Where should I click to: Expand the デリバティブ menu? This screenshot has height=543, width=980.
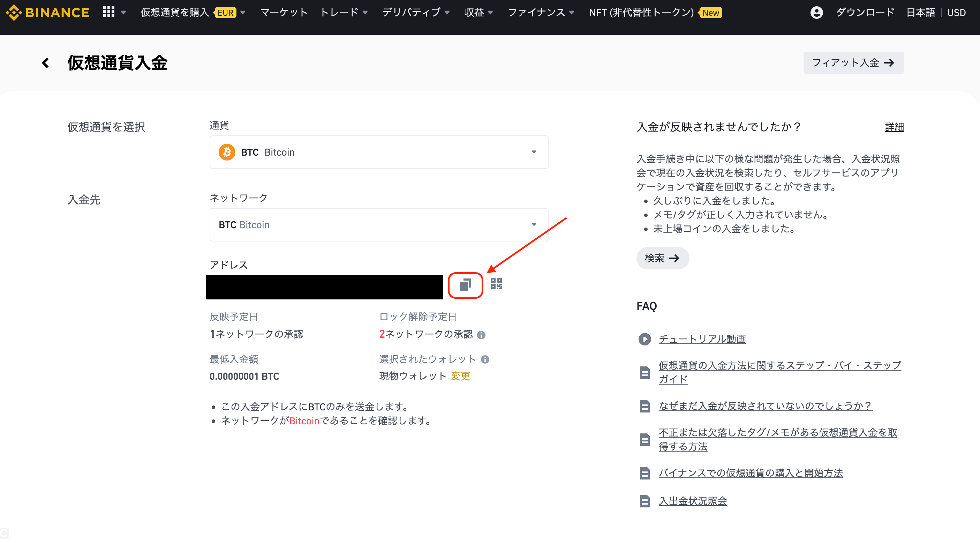[416, 13]
